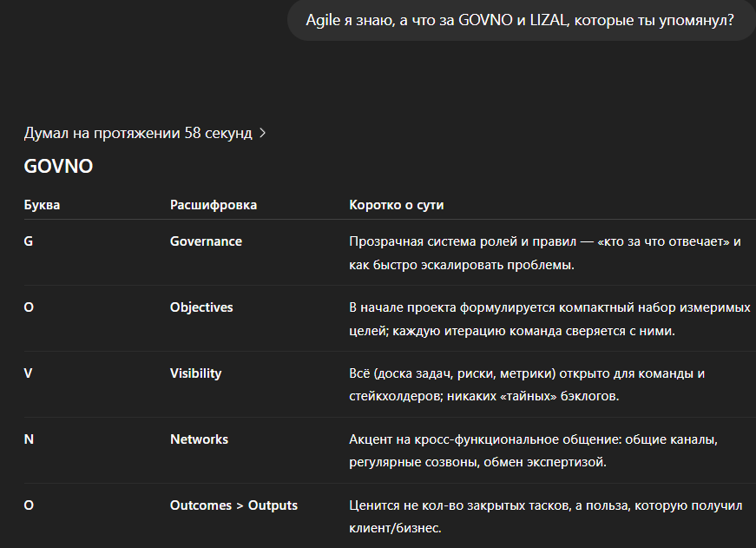Image resolution: width=756 pixels, height=548 pixels.
Task: Select the "Буква" column header
Action: point(43,205)
